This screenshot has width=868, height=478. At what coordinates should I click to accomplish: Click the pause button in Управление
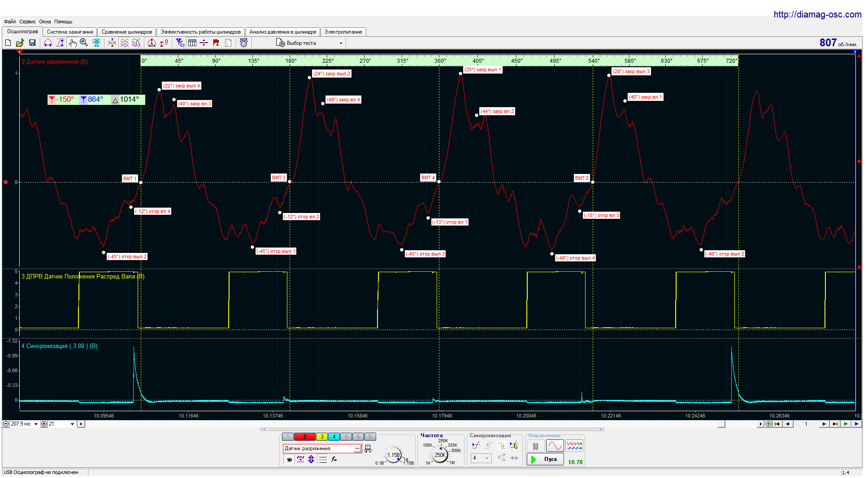point(535,446)
